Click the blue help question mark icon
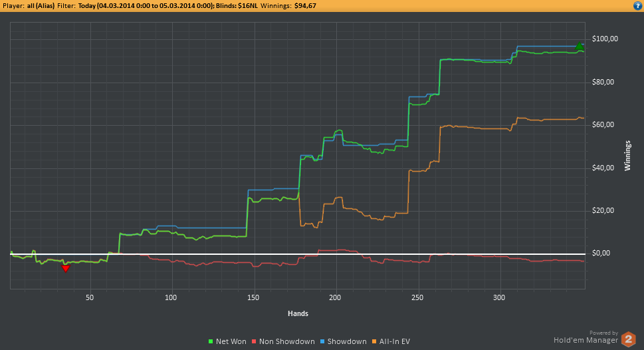 637,5
